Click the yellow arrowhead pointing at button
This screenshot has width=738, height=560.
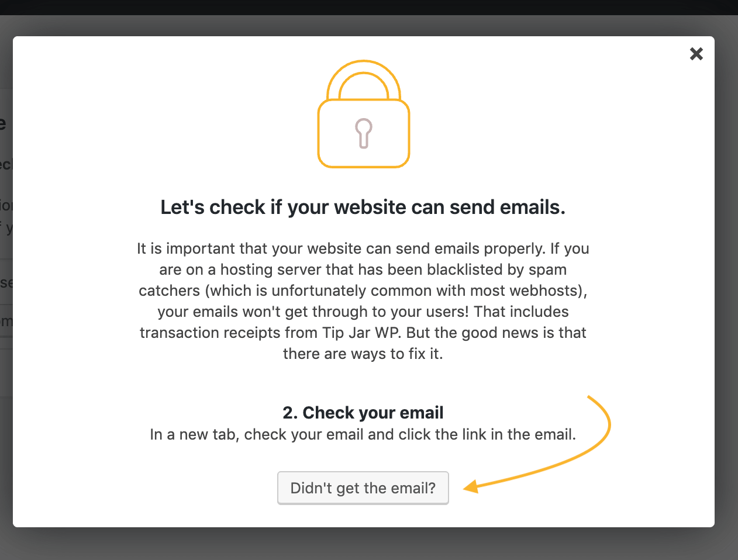coord(471,486)
